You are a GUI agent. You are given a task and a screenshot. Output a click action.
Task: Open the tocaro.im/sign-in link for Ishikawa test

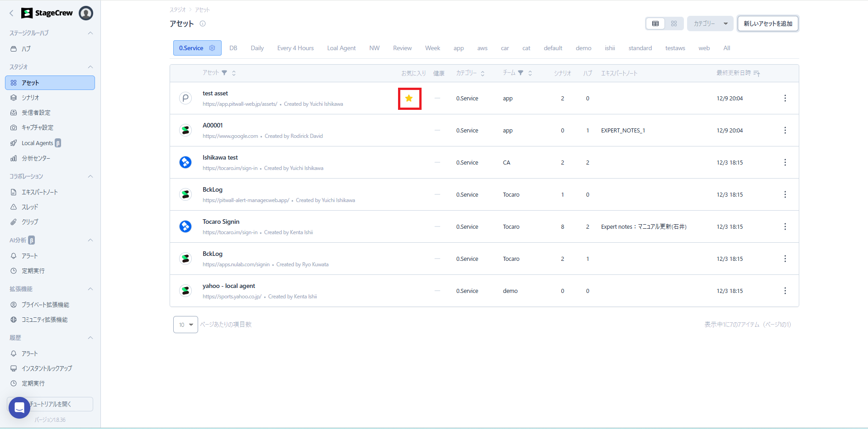230,168
